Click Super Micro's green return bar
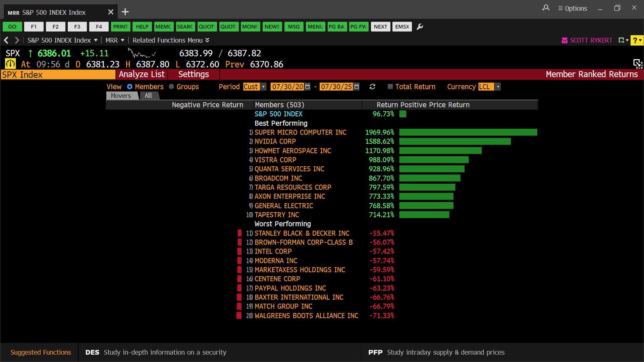This screenshot has width=644, height=362. [468, 132]
